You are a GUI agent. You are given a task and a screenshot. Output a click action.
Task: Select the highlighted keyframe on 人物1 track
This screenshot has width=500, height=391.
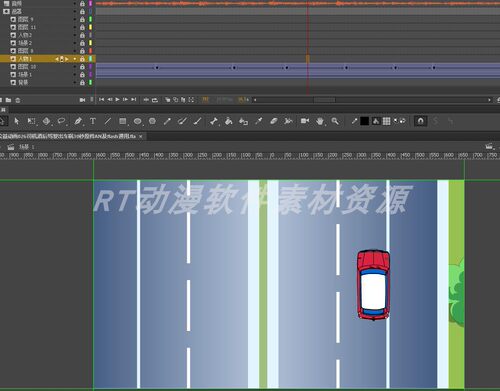point(308,59)
